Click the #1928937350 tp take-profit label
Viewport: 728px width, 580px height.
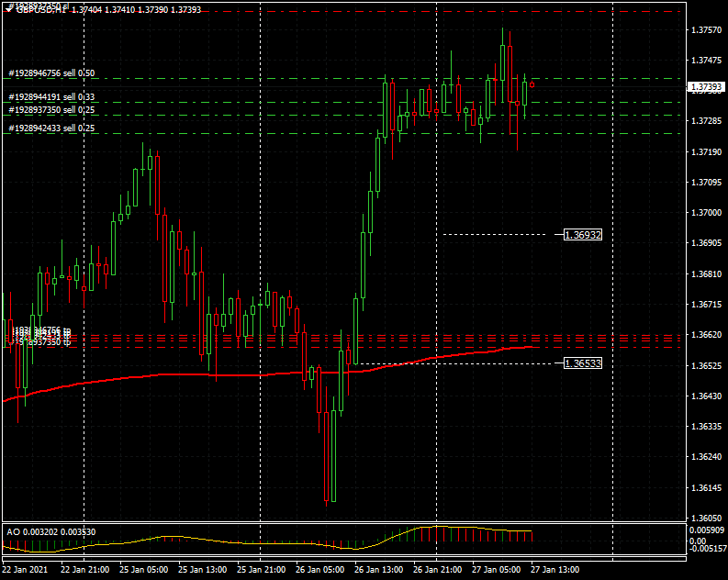click(39, 343)
